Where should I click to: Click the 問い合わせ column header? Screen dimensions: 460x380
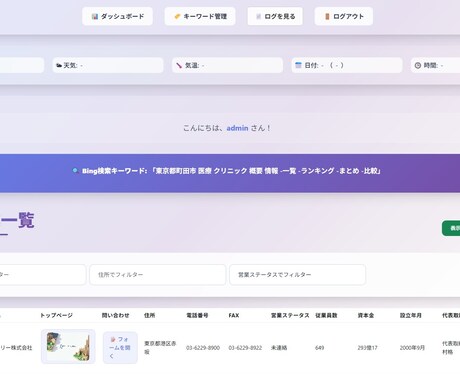pyautogui.click(x=115, y=315)
